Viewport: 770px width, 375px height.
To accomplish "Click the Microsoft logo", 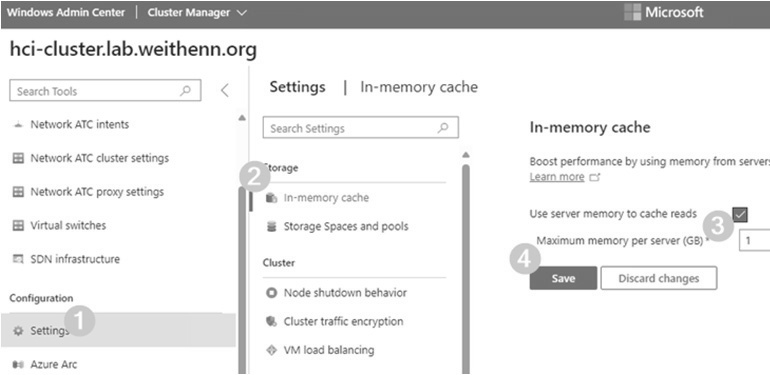I will click(663, 12).
